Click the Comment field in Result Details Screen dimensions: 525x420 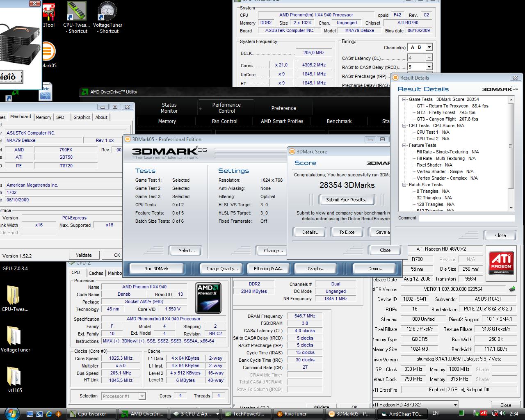point(466,218)
